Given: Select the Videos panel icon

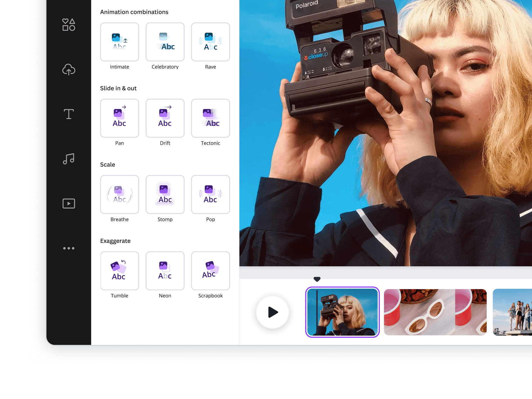Looking at the screenshot, I should pos(68,203).
